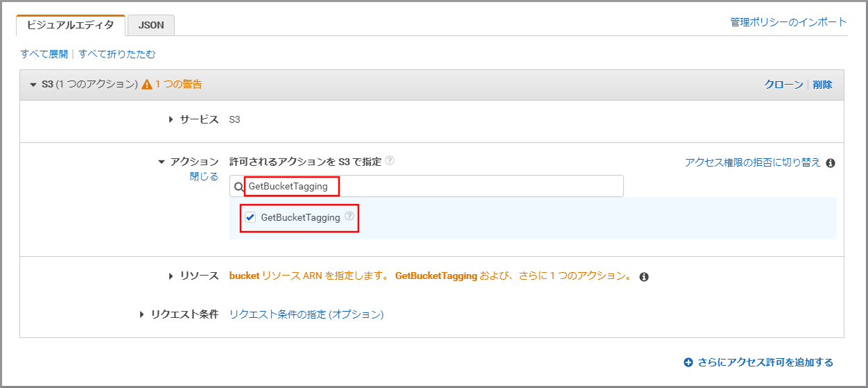Open the JSON tab
This screenshot has height=388, width=868.
click(x=151, y=25)
